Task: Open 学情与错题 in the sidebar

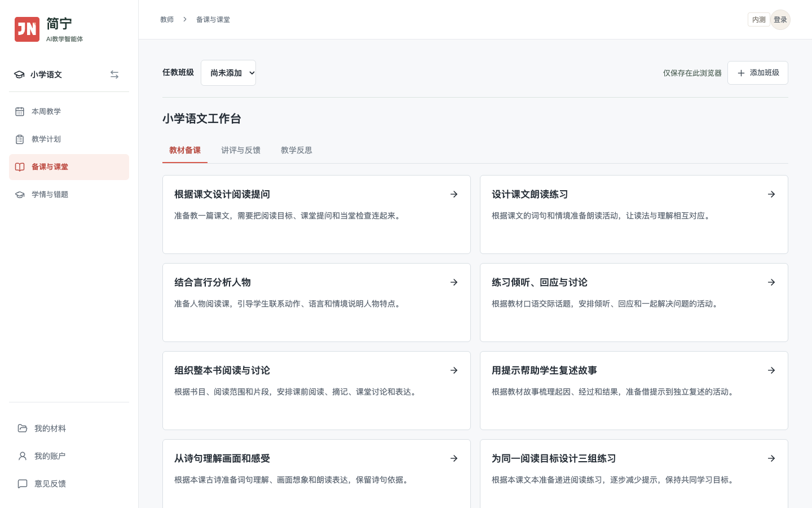Action: coord(69,195)
